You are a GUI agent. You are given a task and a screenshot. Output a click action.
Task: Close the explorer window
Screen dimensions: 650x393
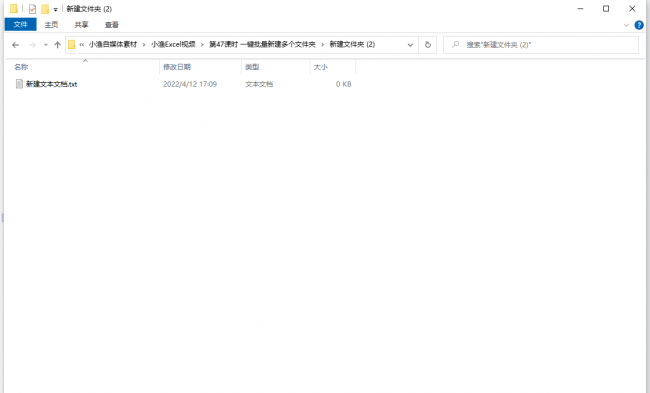pos(632,9)
